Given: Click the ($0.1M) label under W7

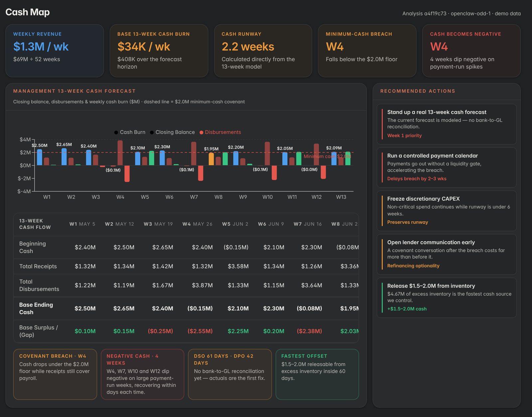Looking at the screenshot, I should pos(187,170).
